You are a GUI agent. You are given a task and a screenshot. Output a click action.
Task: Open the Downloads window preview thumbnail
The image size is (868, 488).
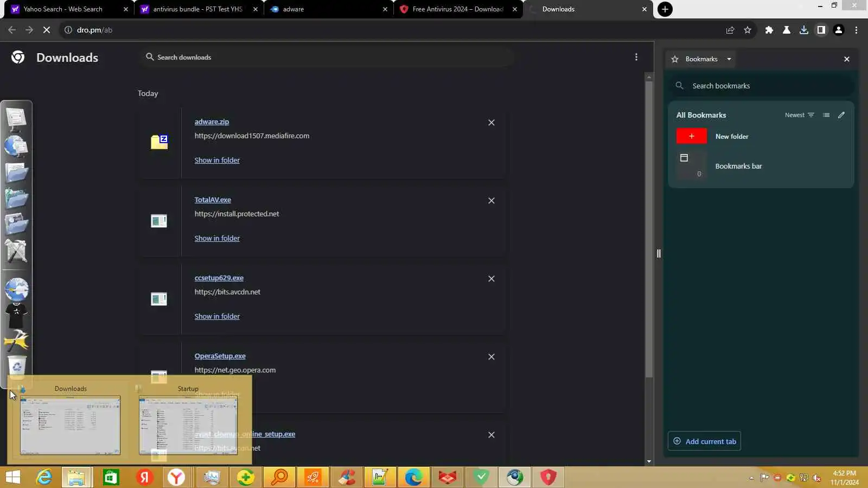click(70, 425)
